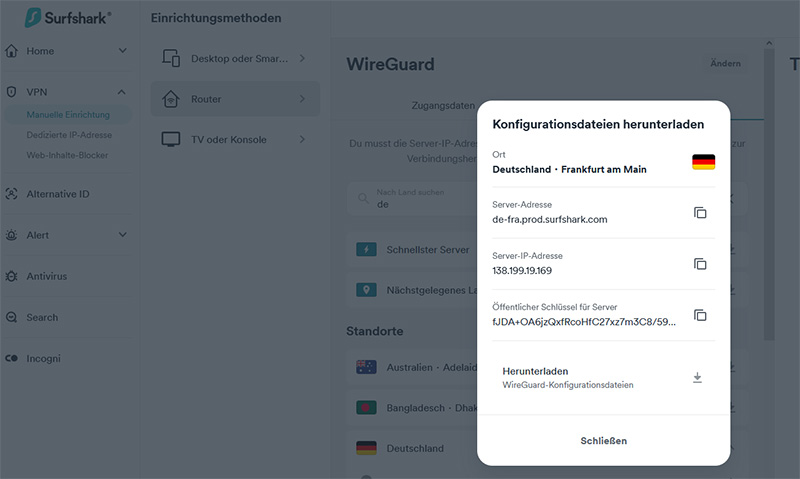Click the Schließen button

point(604,441)
